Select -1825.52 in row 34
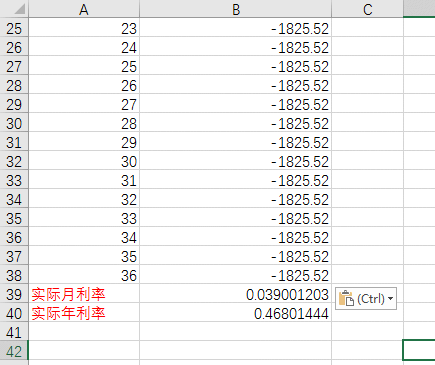 click(236, 199)
